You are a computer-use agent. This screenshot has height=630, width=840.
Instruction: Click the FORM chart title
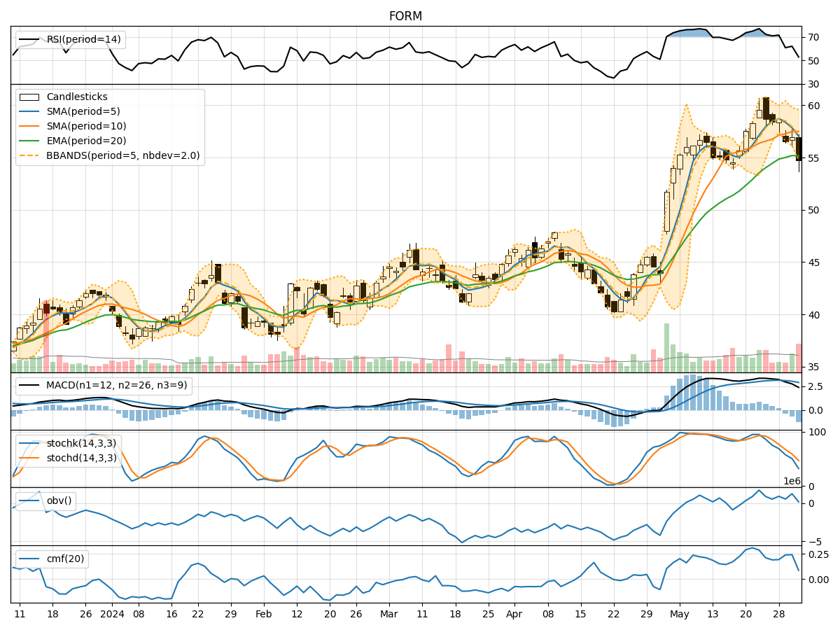(x=405, y=16)
